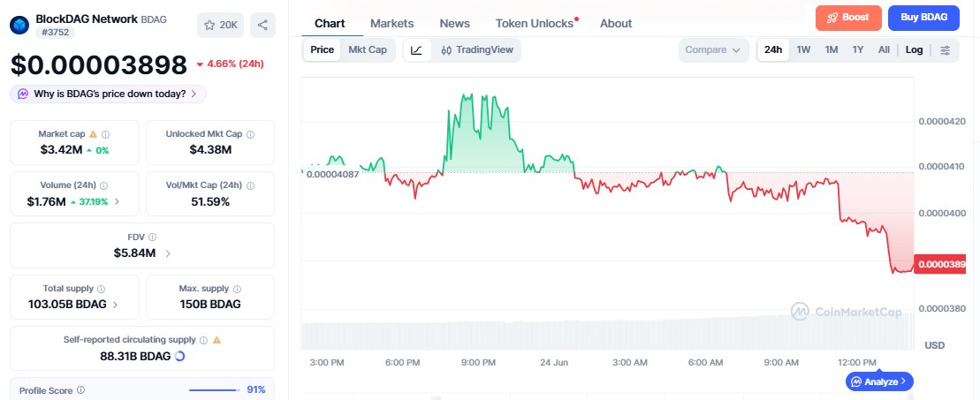Open the About tab

[616, 24]
